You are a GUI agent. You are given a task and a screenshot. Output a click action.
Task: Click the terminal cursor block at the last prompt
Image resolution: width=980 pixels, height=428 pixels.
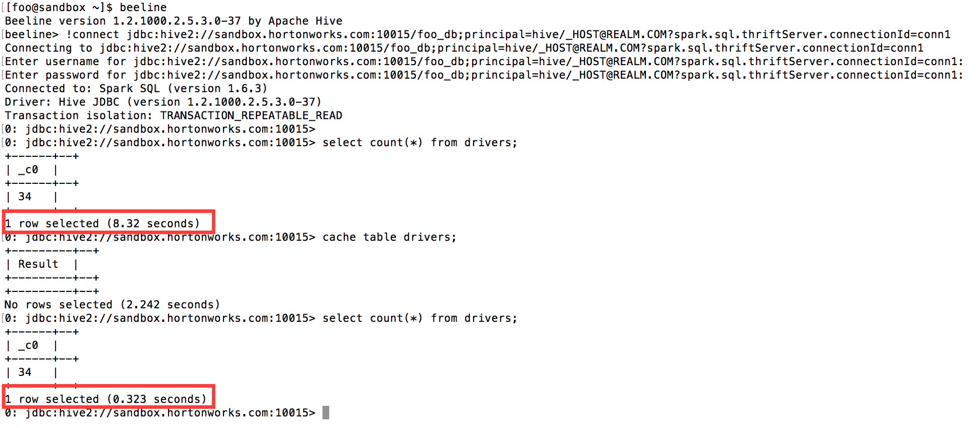tap(326, 413)
